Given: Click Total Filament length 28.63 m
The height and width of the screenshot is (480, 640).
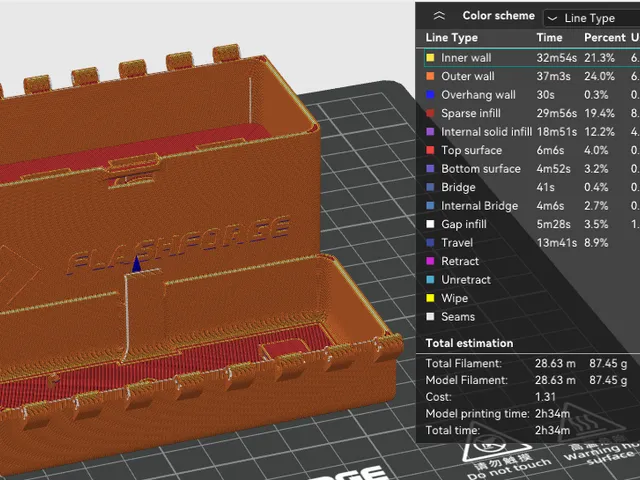Looking at the screenshot, I should coord(555,363).
